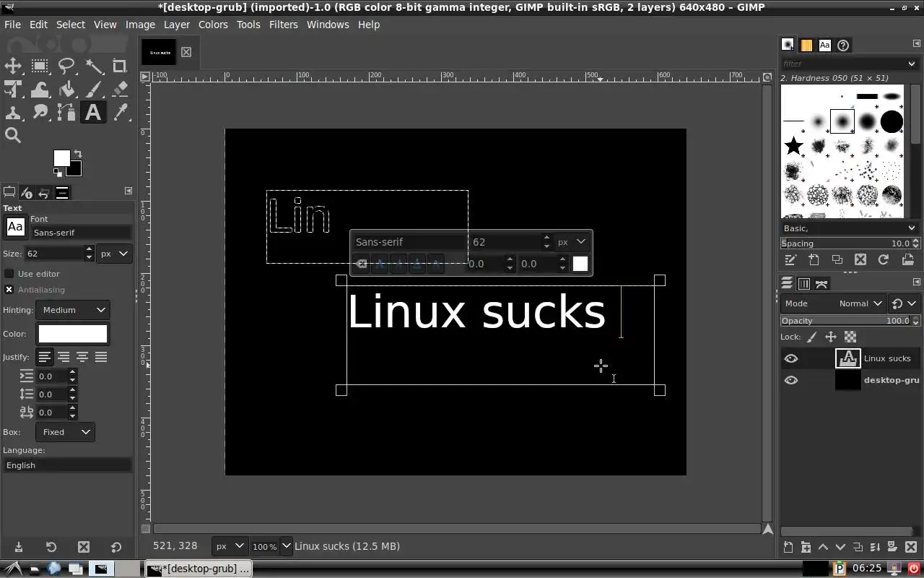Open the Basic brush tag dropdown

pyautogui.click(x=850, y=228)
